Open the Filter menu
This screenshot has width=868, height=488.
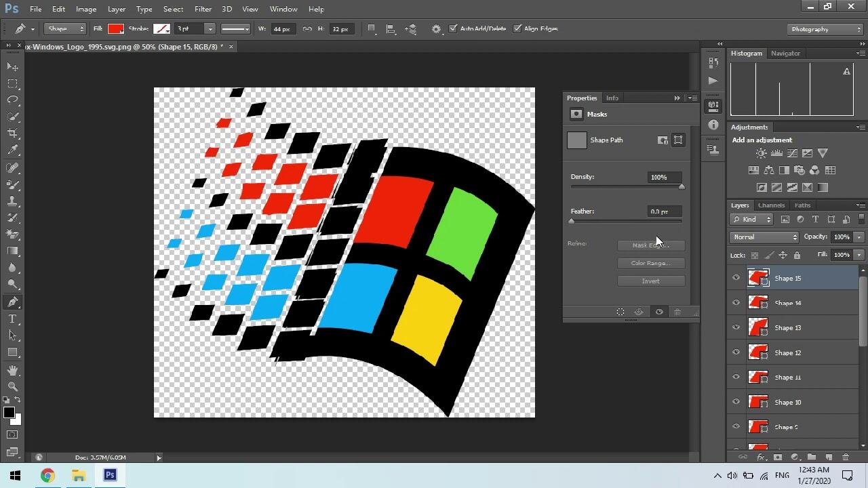pyautogui.click(x=203, y=9)
